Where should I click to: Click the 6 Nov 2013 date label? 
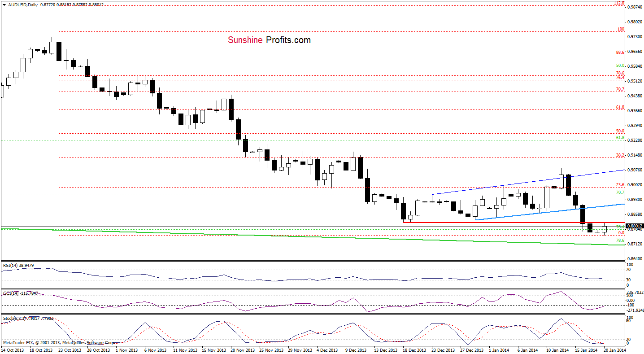pos(155,350)
